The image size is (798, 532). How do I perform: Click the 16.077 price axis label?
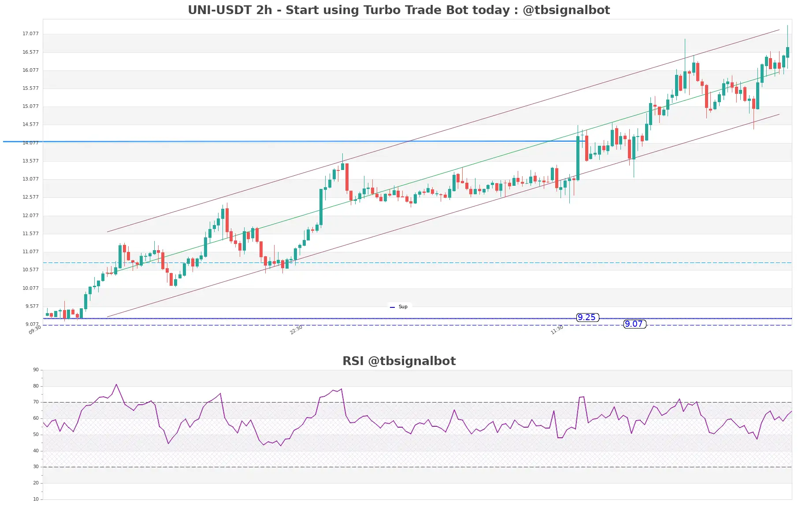30,70
